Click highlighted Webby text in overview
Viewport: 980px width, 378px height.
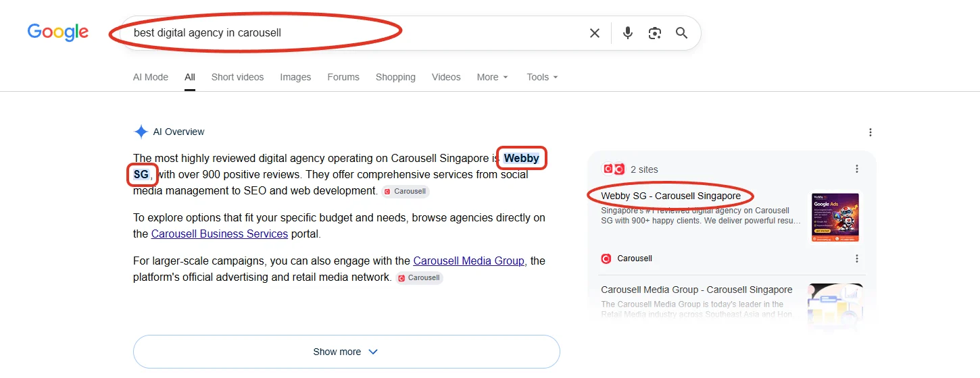pos(521,159)
